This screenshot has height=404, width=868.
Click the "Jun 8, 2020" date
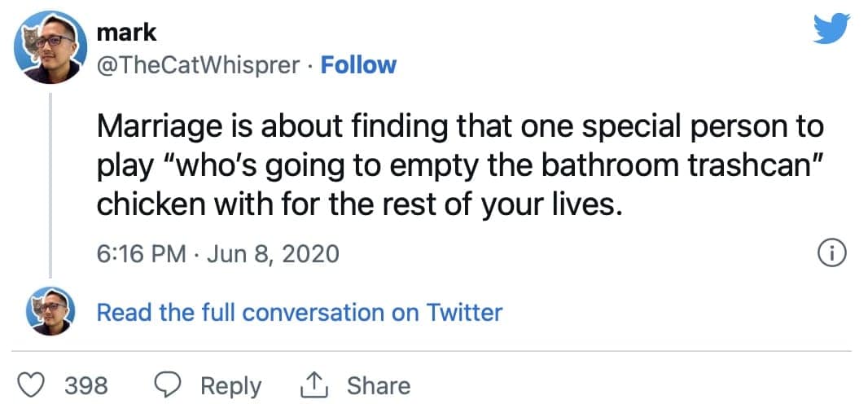pos(273,254)
